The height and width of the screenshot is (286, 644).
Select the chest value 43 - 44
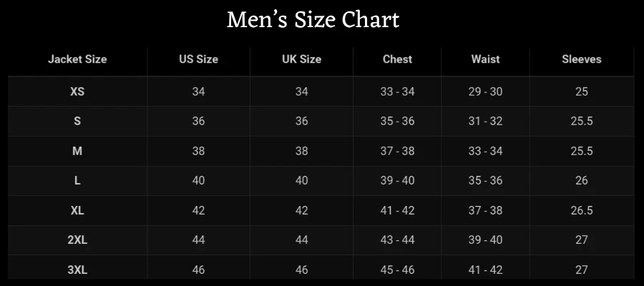click(x=397, y=240)
